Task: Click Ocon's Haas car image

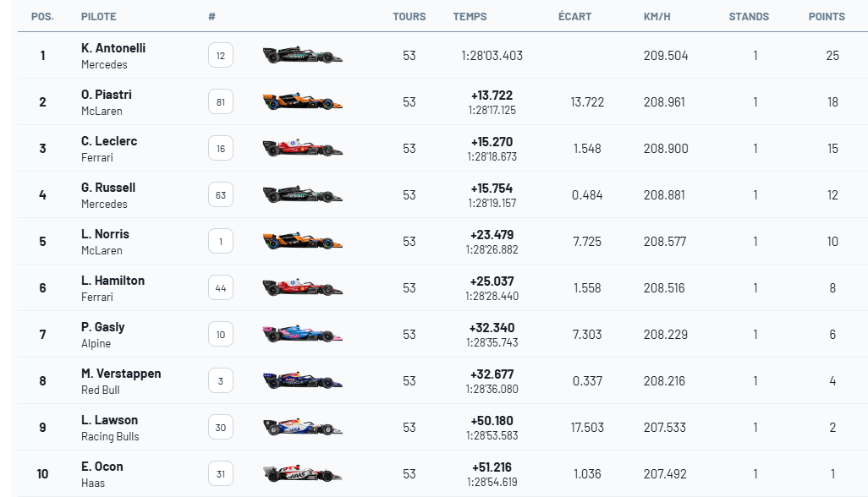Action: [x=303, y=474]
